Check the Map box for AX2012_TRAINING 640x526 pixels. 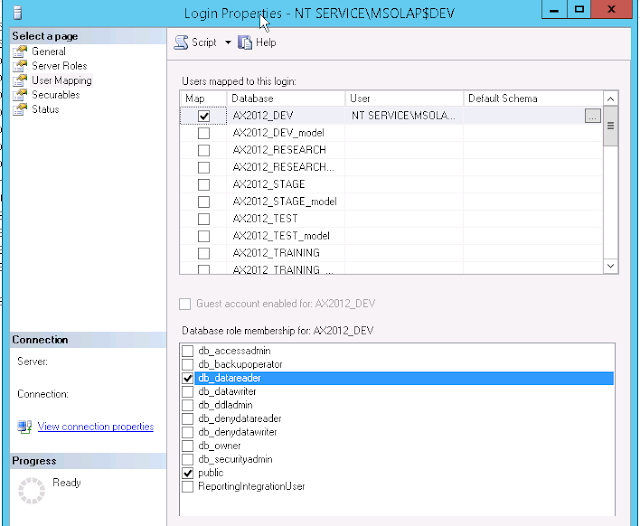[204, 253]
